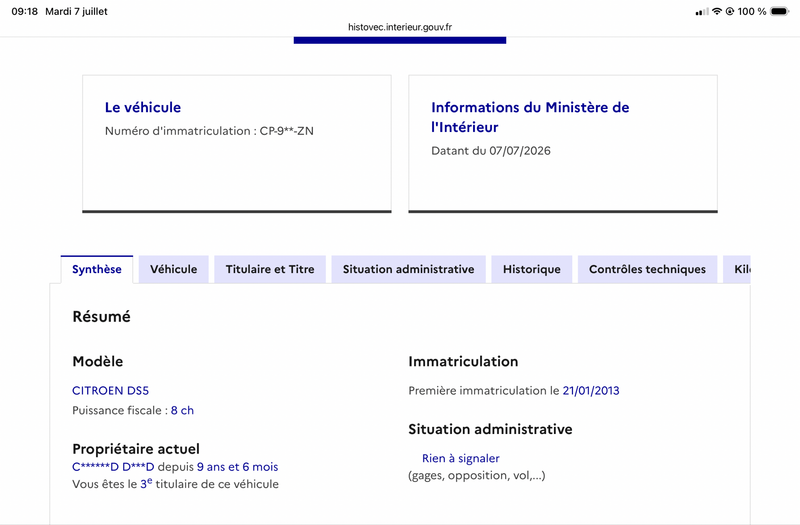Select the Situation administrative tab

click(409, 269)
